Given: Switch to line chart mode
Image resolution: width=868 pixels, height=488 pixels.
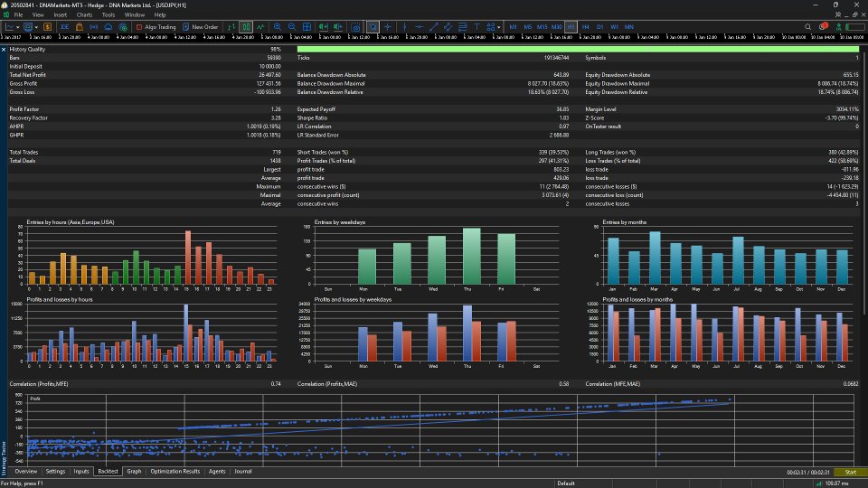Looking at the screenshot, I should click(260, 26).
